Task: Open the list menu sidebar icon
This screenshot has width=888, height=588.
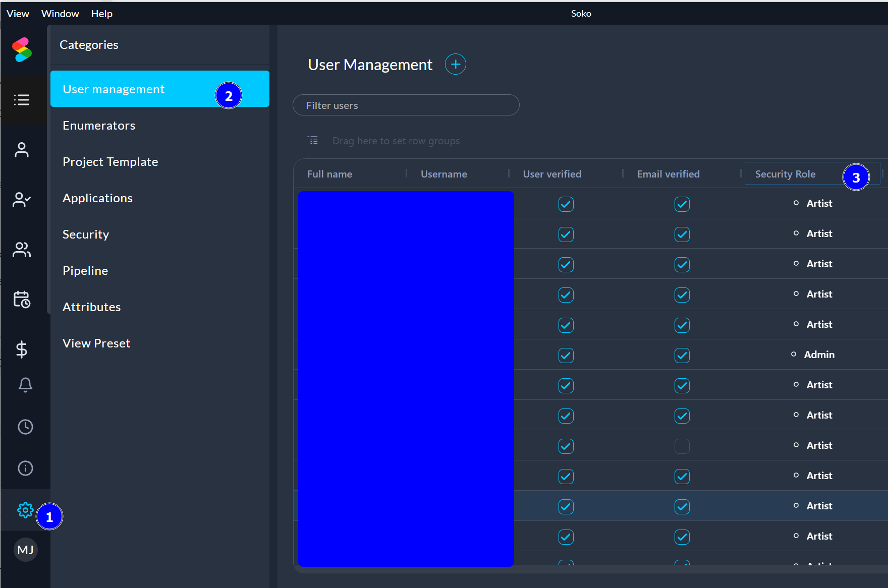Action: point(22,100)
